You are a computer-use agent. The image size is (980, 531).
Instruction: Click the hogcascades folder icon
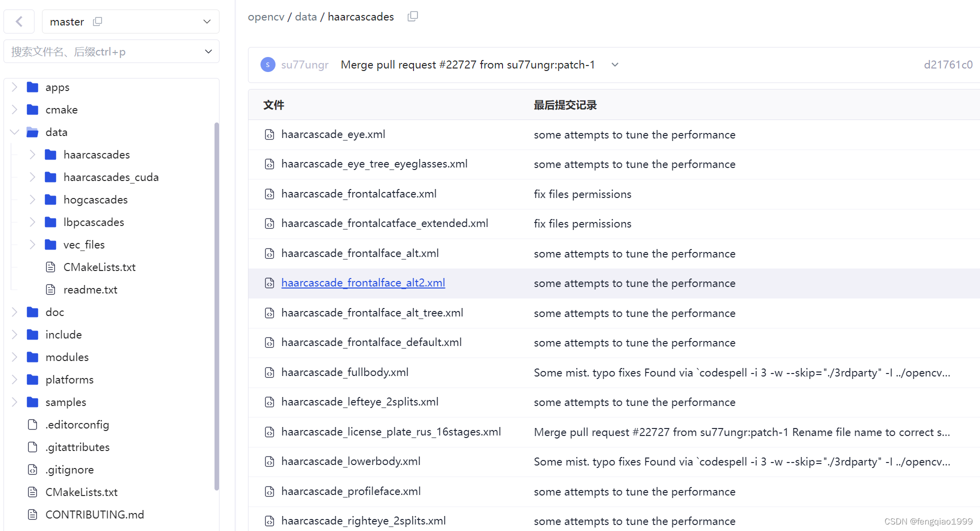point(50,199)
